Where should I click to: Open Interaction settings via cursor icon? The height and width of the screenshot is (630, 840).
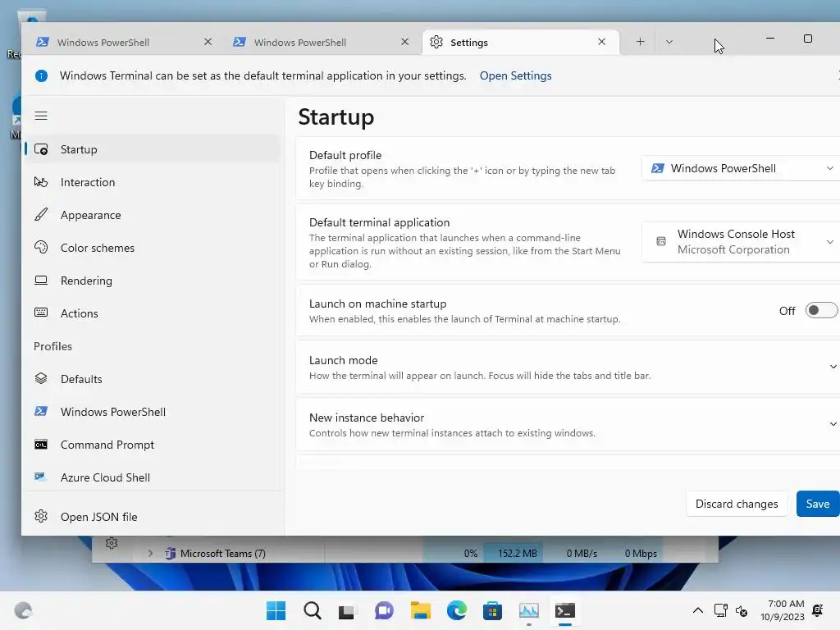tap(41, 182)
